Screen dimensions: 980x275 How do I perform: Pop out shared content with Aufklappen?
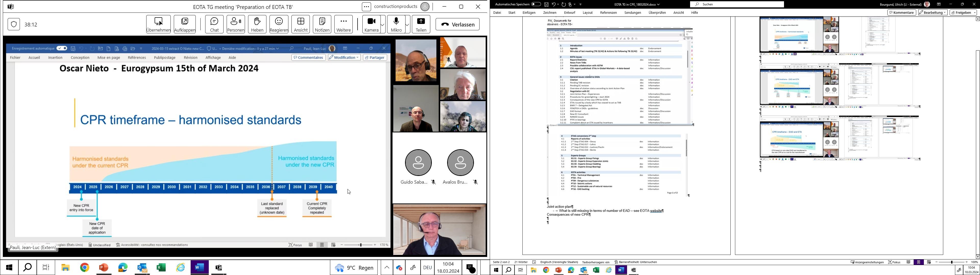185,24
